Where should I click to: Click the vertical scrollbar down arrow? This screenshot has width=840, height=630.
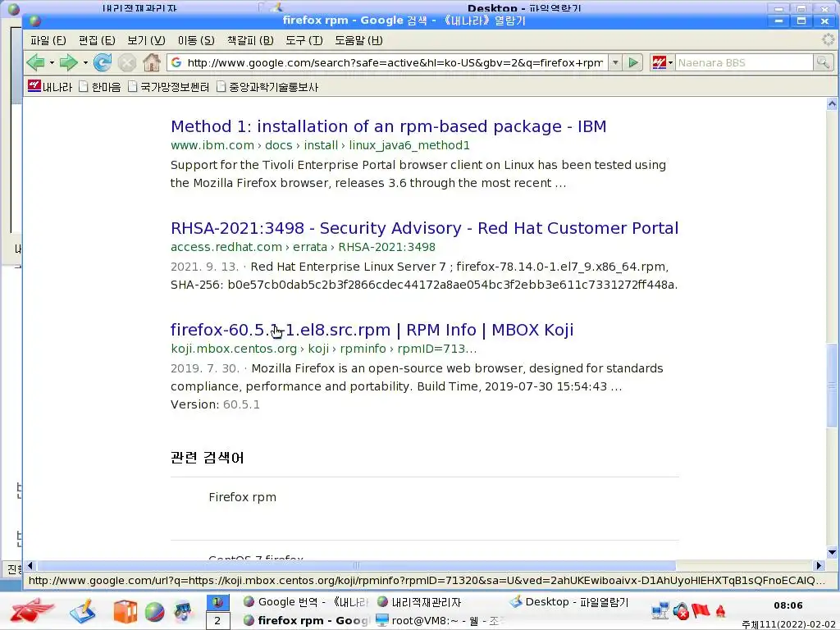(832, 553)
